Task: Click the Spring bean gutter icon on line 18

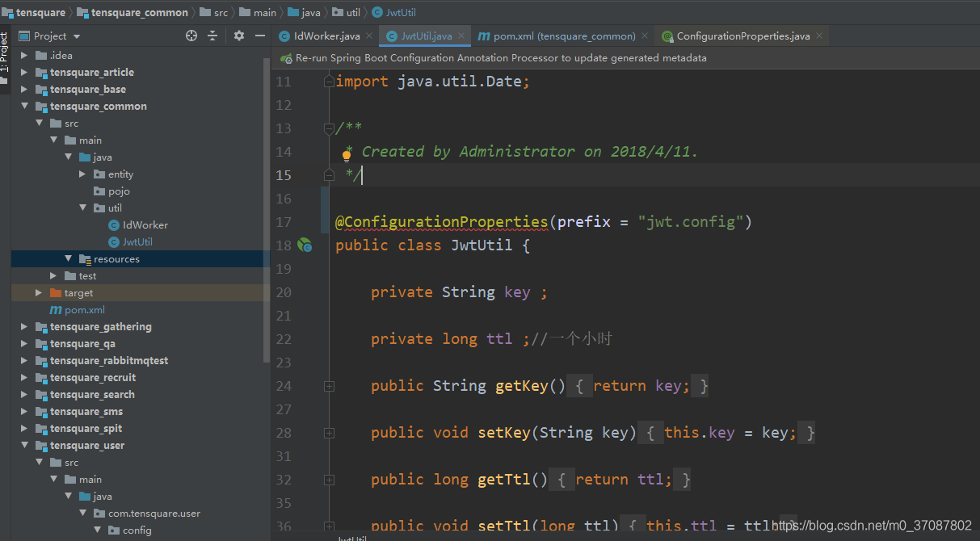Action: 305,245
